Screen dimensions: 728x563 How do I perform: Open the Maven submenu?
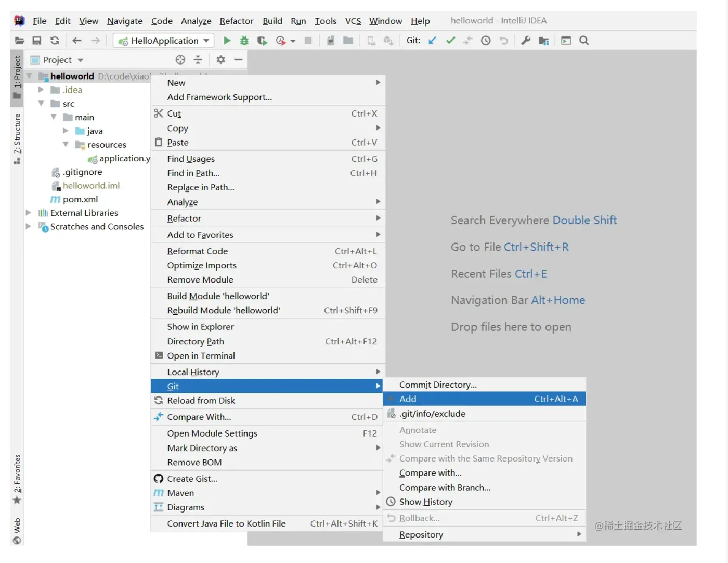[x=268, y=493]
